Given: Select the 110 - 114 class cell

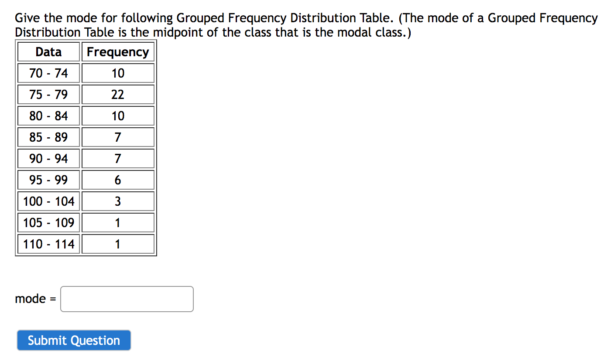Looking at the screenshot, I should [48, 244].
